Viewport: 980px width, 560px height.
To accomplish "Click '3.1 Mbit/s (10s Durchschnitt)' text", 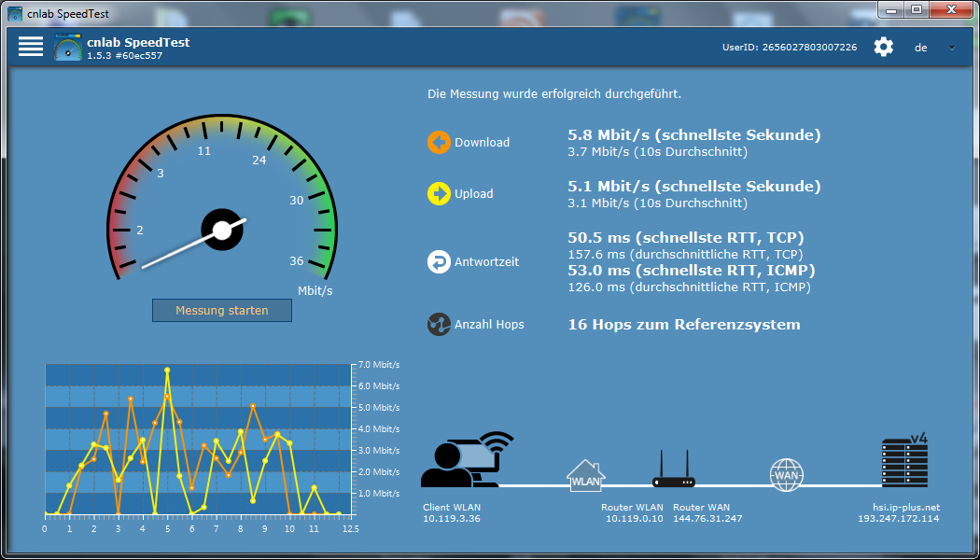I will [657, 203].
